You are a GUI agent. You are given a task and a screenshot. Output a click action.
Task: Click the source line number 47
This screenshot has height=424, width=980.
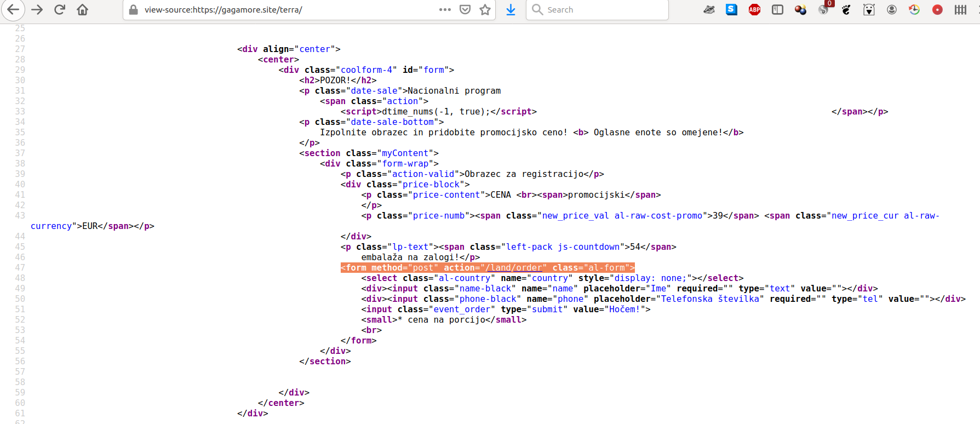click(20, 268)
